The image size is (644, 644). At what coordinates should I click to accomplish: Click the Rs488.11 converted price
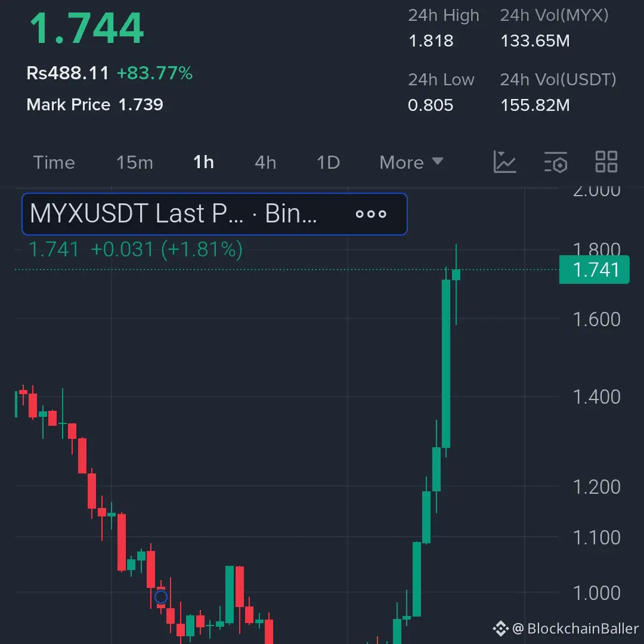pyautogui.click(x=67, y=73)
